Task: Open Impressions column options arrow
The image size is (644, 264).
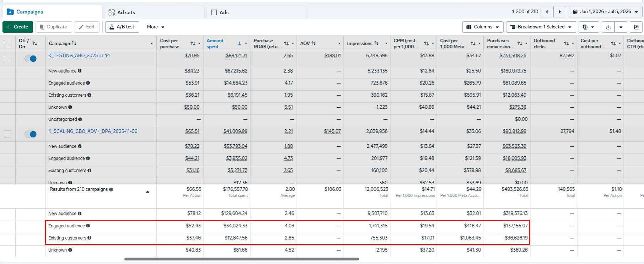Action: 386,43
